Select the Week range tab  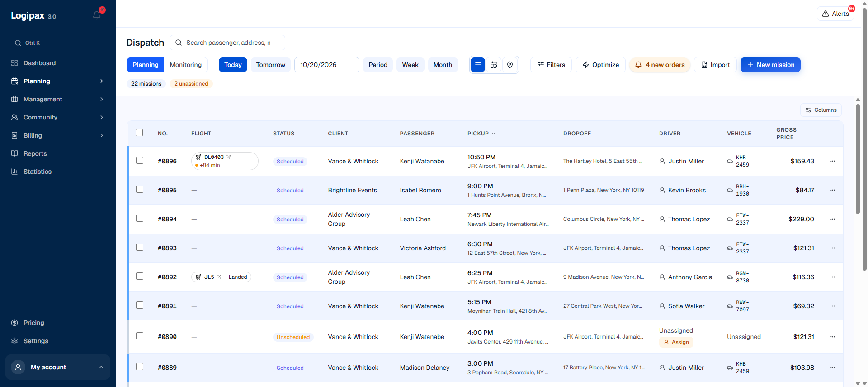[x=410, y=65]
